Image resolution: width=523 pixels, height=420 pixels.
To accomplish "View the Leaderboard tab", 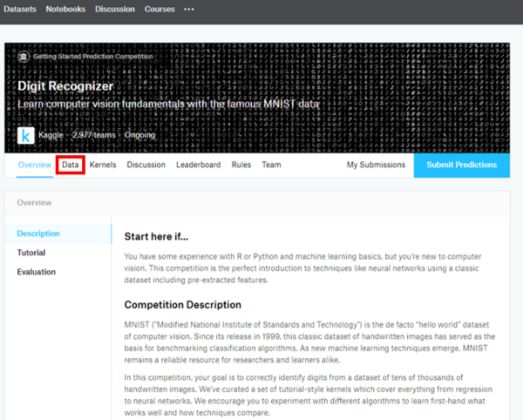I will tap(199, 165).
